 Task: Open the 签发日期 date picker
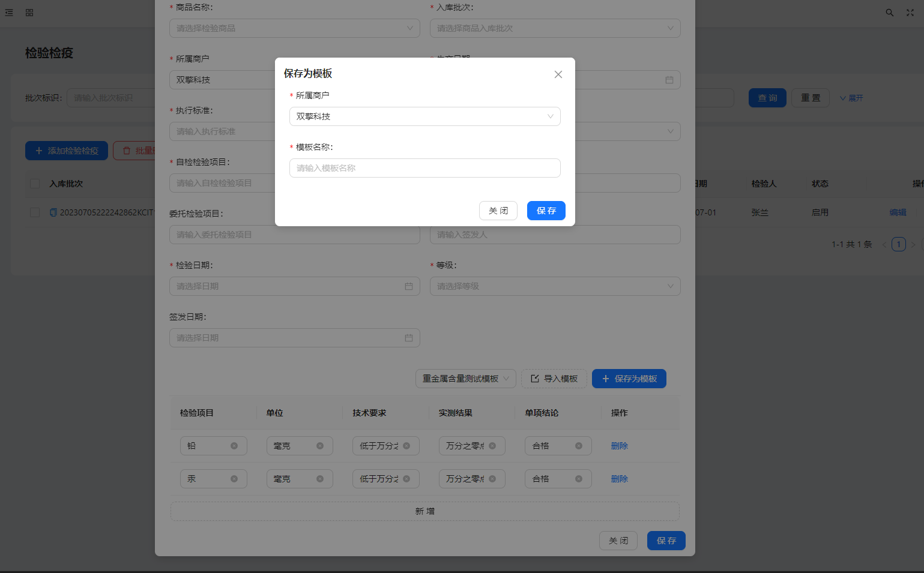(294, 338)
